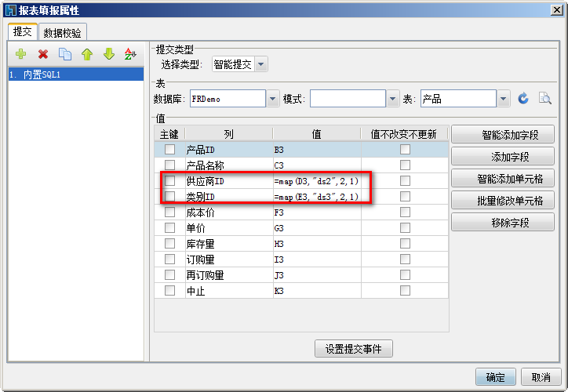This screenshot has height=392, width=568.
Task: Check 值不改变不更新 for 供应商ID row
Action: tap(405, 180)
